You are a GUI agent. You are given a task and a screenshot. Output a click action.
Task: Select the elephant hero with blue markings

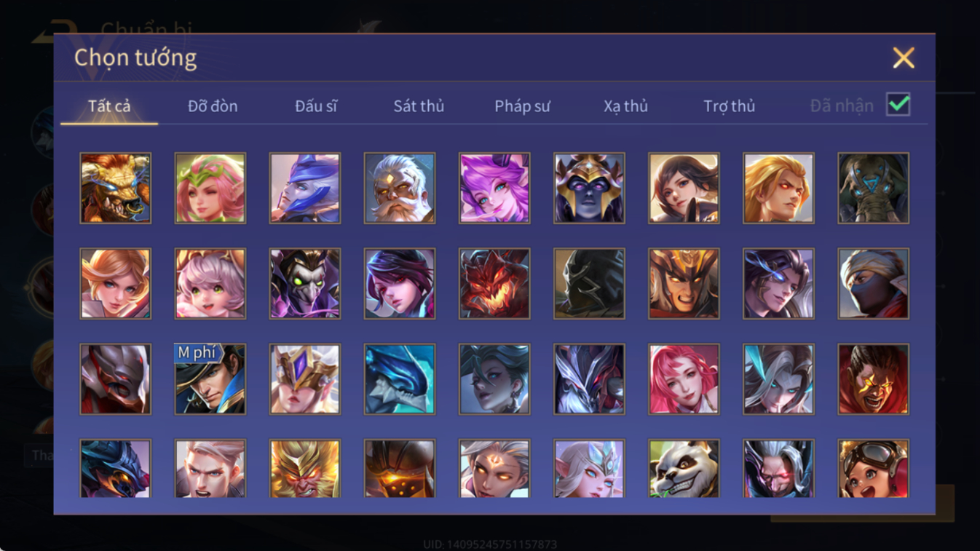[873, 188]
